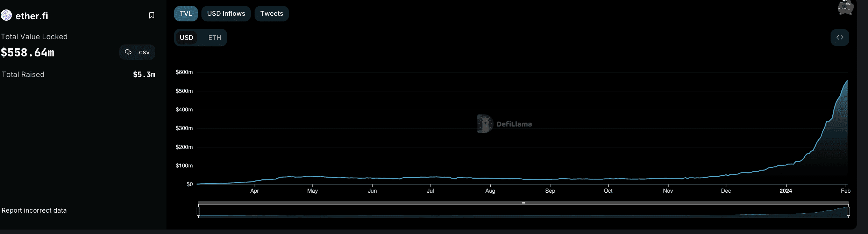Click the $200m y-axis label
This screenshot has height=234, width=868.
tap(184, 147)
